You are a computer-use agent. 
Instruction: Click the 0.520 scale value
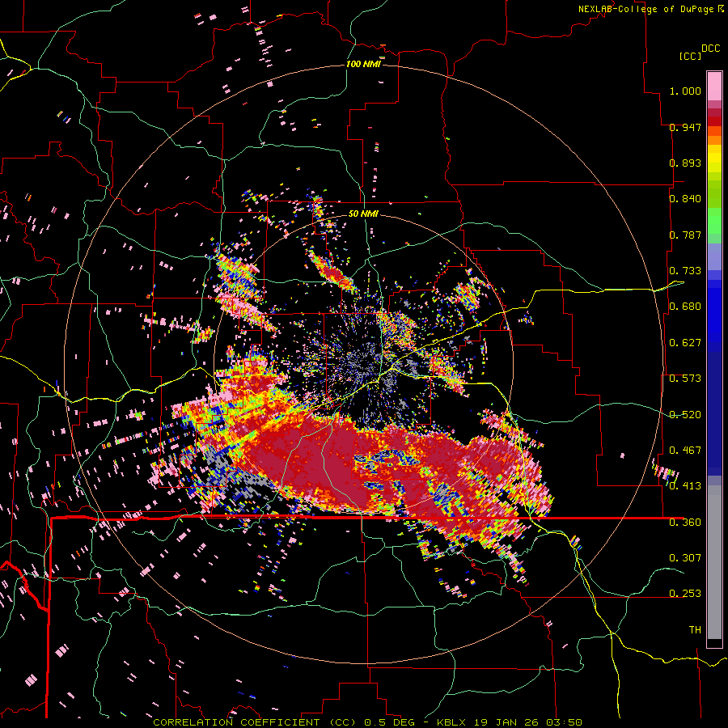(685, 415)
